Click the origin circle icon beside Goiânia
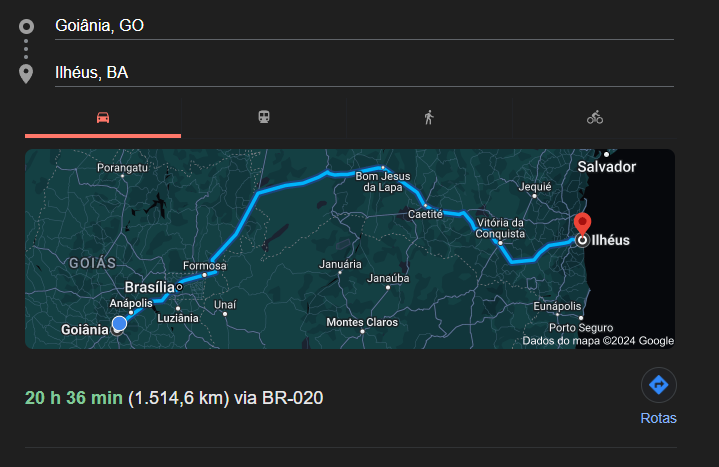The height and width of the screenshot is (467, 719). (x=26, y=27)
